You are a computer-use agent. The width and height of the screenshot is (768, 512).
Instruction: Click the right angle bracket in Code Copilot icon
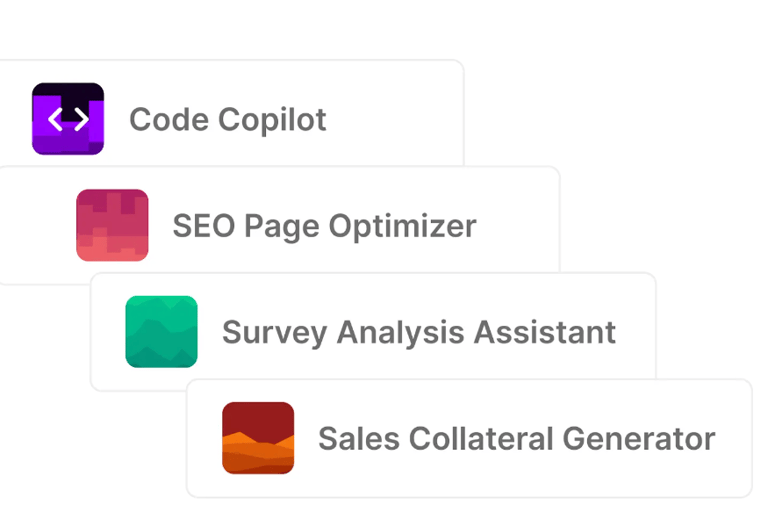81,120
